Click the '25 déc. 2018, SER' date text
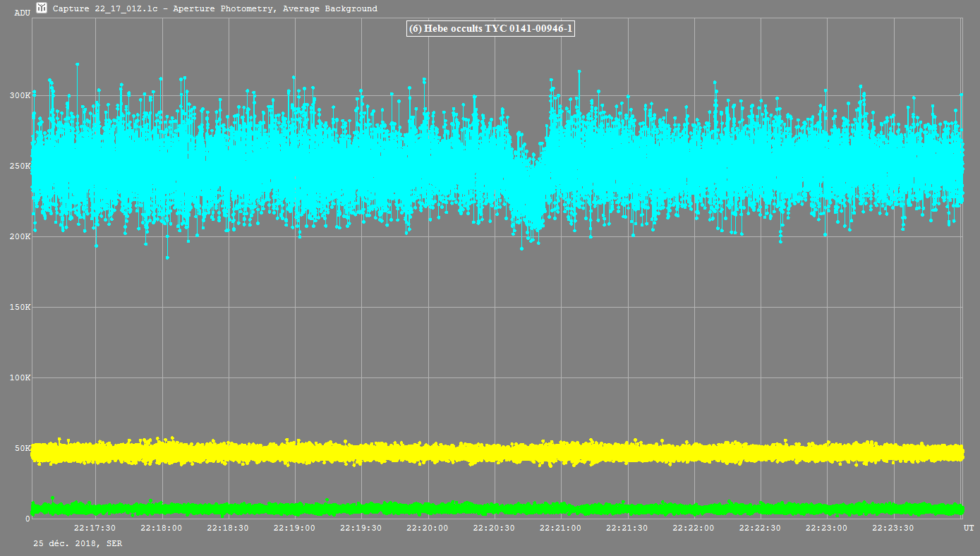This screenshot has height=556, width=980. click(x=78, y=543)
